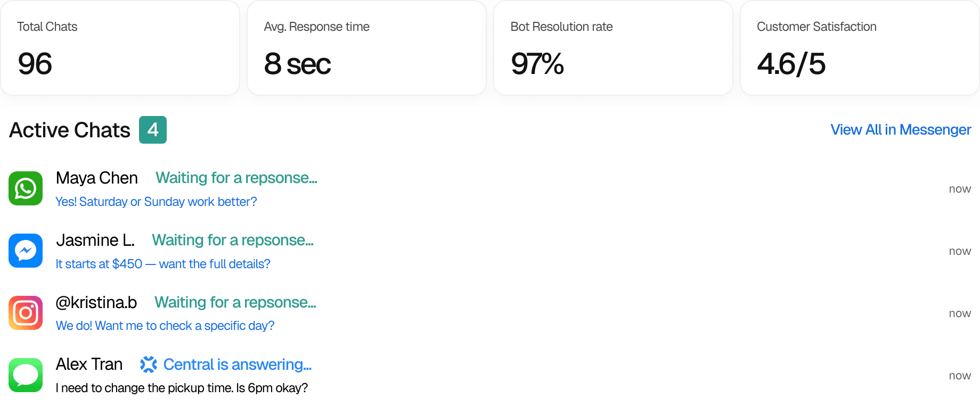Open Alex Tran's conversation name
The width and height of the screenshot is (980, 406).
pos(89,364)
